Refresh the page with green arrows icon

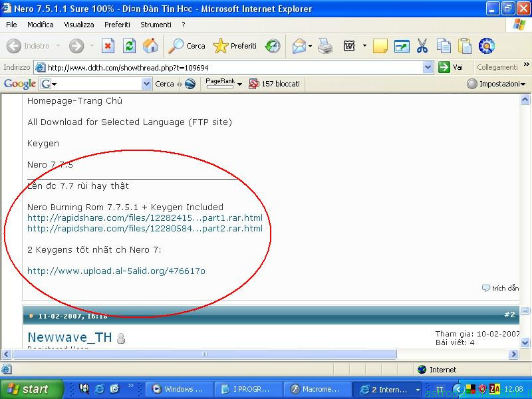tap(129, 46)
